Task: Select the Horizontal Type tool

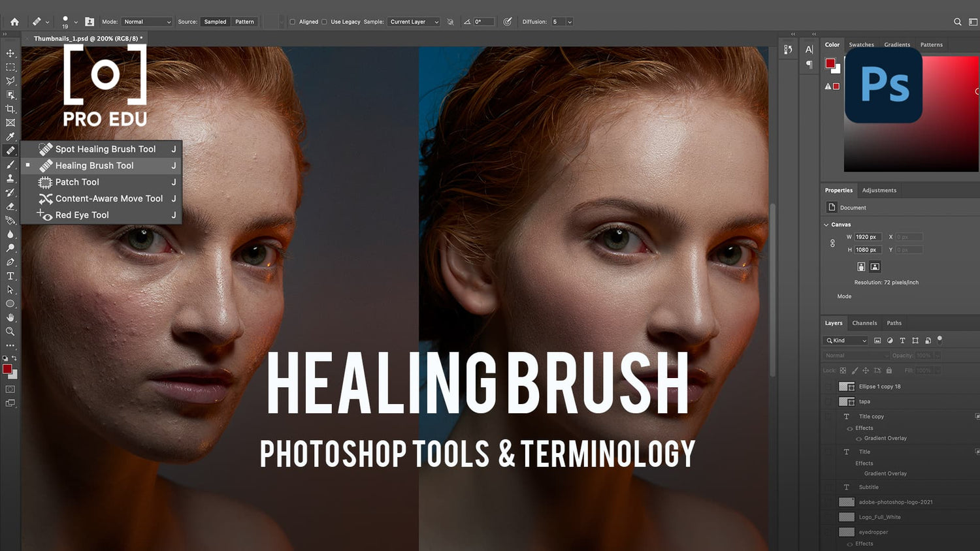Action: coord(10,276)
